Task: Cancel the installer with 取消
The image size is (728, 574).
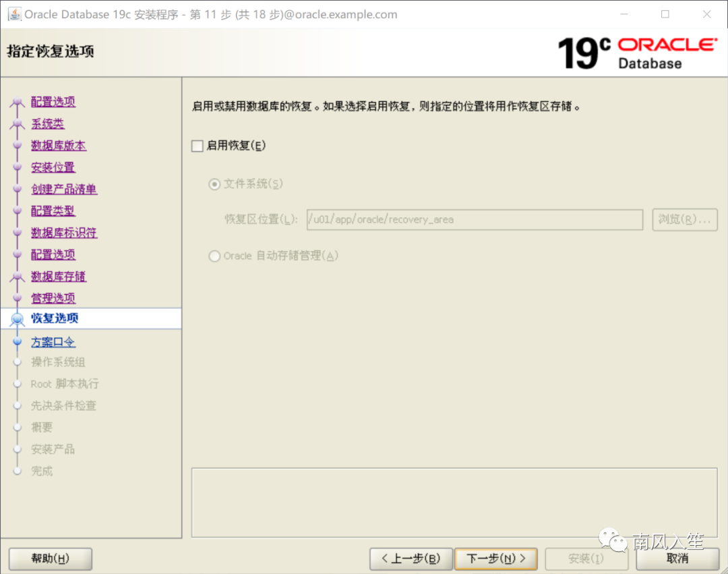Action: (x=677, y=558)
